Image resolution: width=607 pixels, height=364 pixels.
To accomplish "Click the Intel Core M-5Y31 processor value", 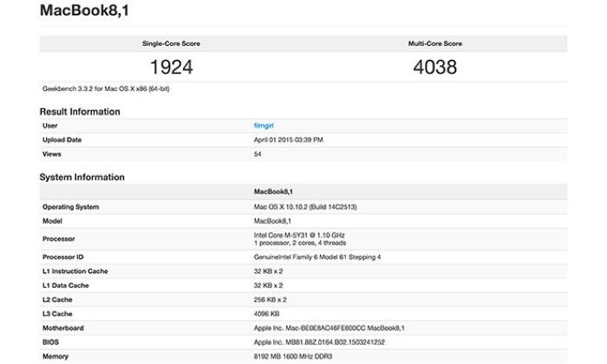I will (x=298, y=234).
